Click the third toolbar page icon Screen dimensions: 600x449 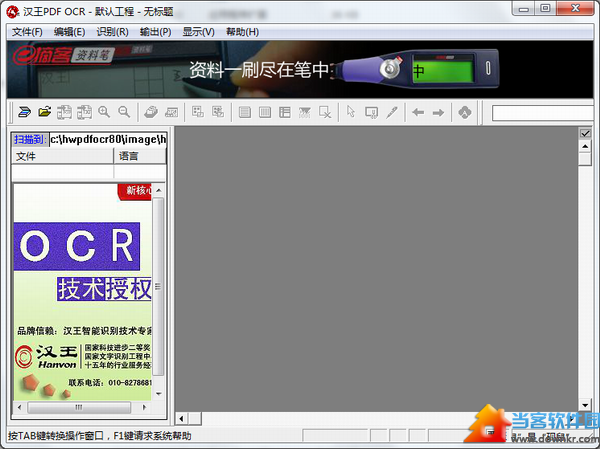64,112
